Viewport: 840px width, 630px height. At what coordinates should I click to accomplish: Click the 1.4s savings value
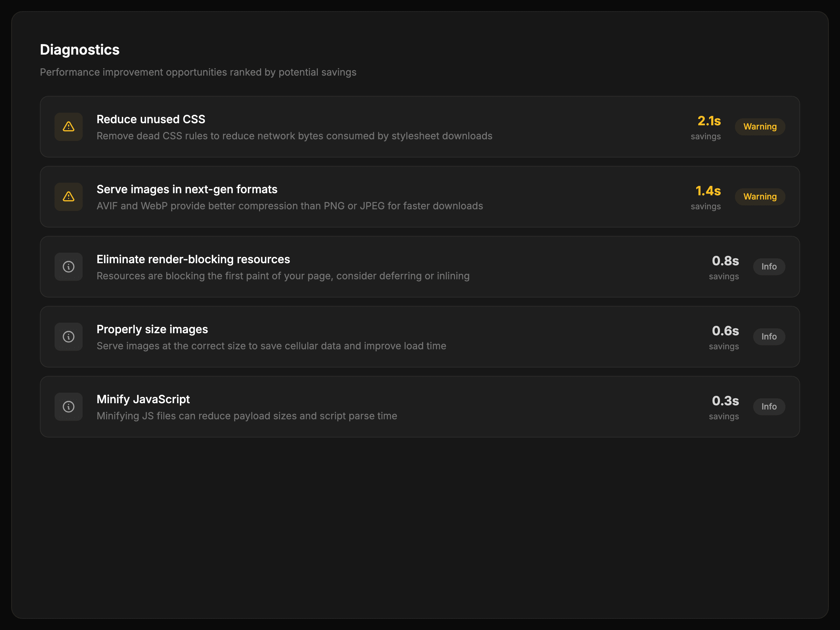point(707,191)
